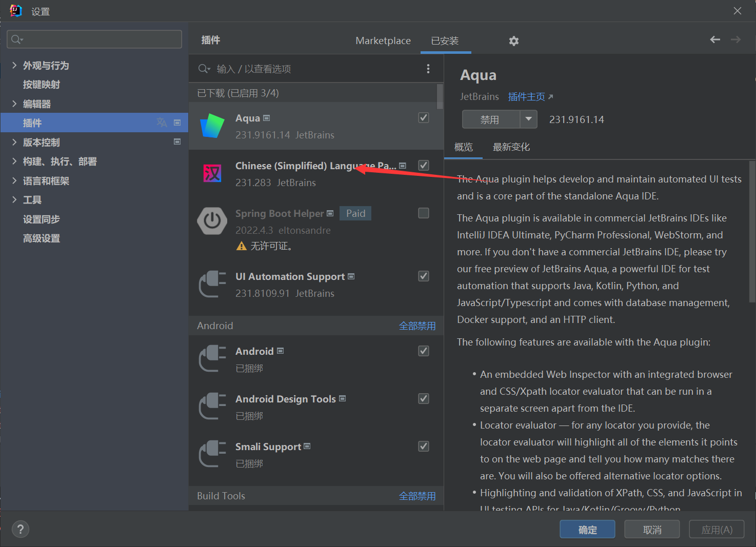Click the bundled marker icon beside Aqua name

pos(266,118)
